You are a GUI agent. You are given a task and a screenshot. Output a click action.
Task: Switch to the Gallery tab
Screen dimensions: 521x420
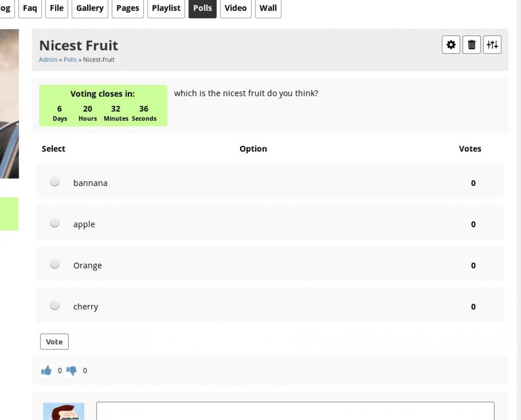[x=90, y=8]
